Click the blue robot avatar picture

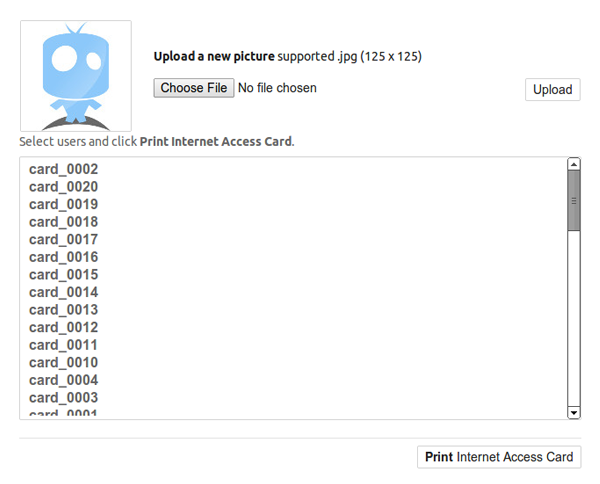click(x=76, y=76)
